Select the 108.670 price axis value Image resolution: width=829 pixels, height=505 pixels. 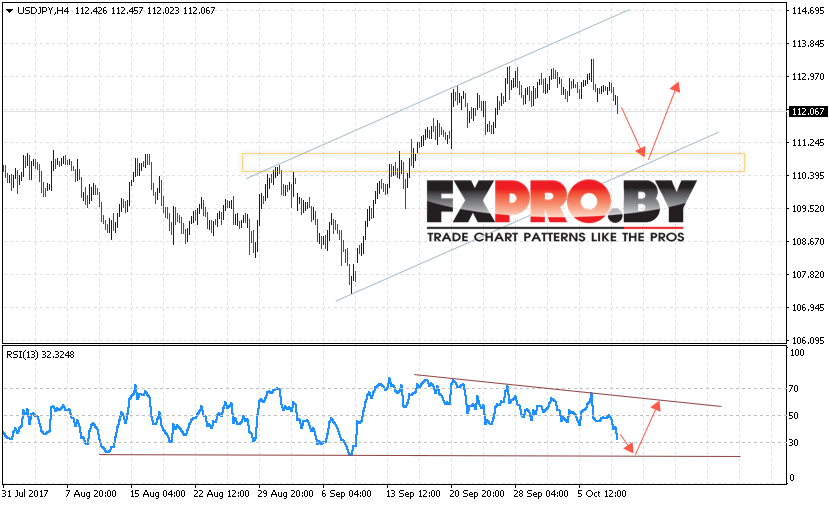click(x=808, y=242)
